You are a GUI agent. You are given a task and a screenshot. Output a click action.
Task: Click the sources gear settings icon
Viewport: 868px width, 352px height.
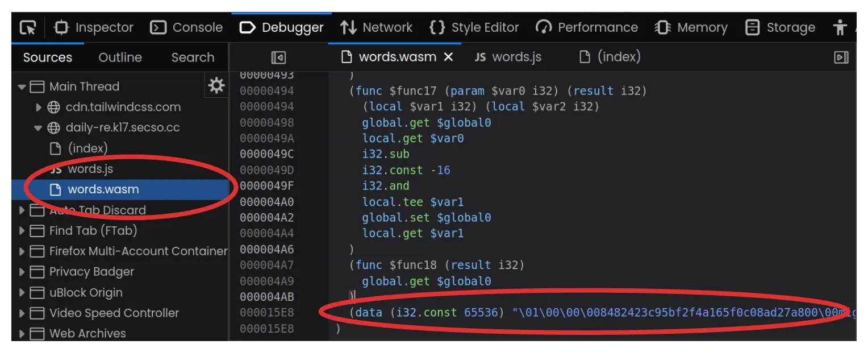pyautogui.click(x=216, y=86)
